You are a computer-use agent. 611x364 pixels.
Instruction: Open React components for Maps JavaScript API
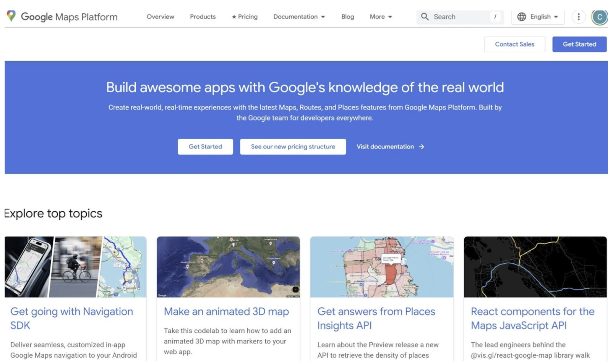[533, 318]
